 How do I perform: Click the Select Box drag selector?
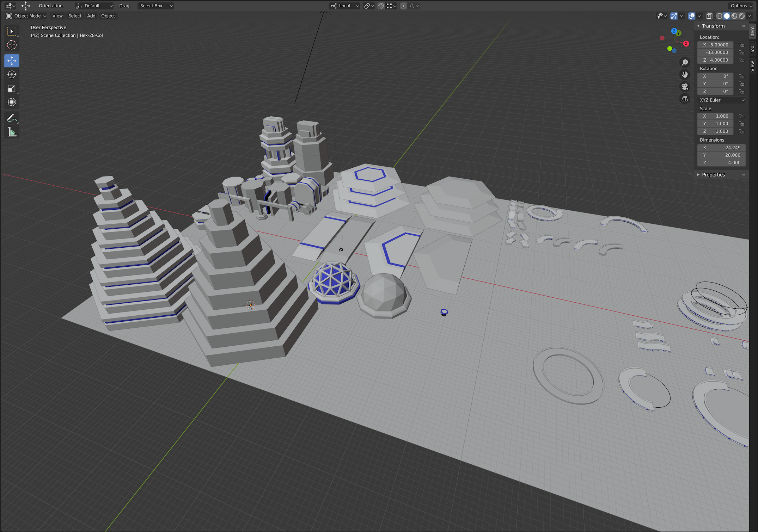155,6
